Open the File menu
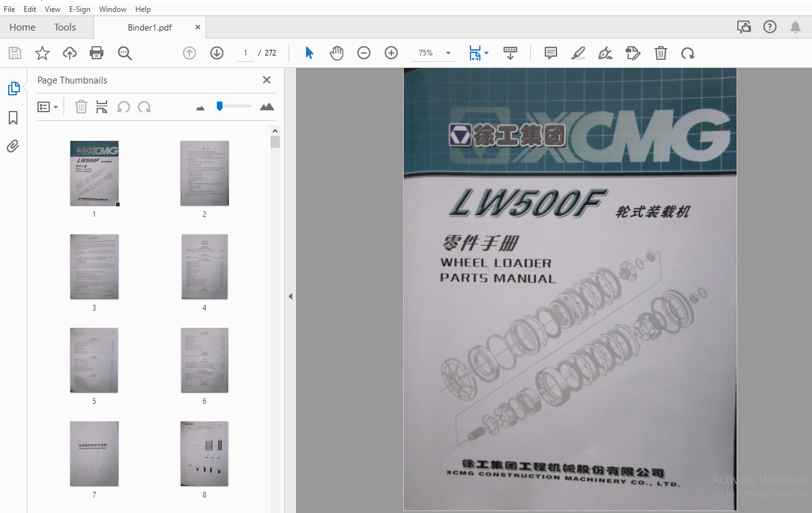This screenshot has height=513, width=812. tap(9, 9)
